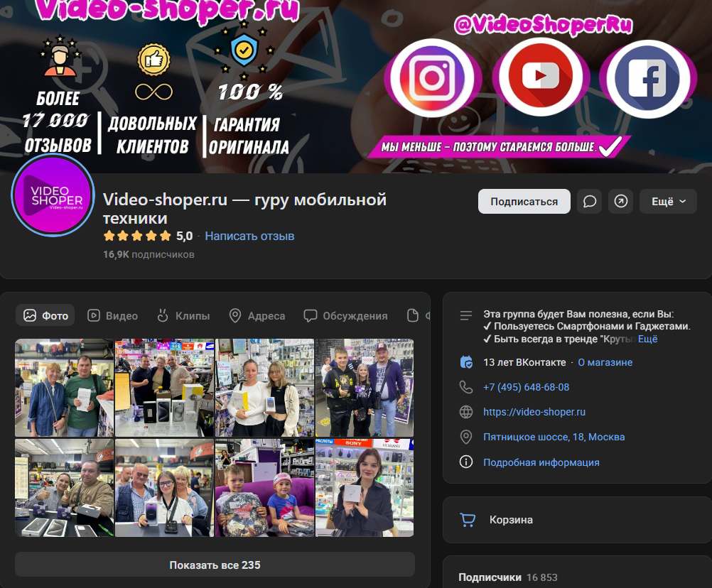The image size is (712, 588).
Task: Open Подробная информация link
Action: pos(541,462)
